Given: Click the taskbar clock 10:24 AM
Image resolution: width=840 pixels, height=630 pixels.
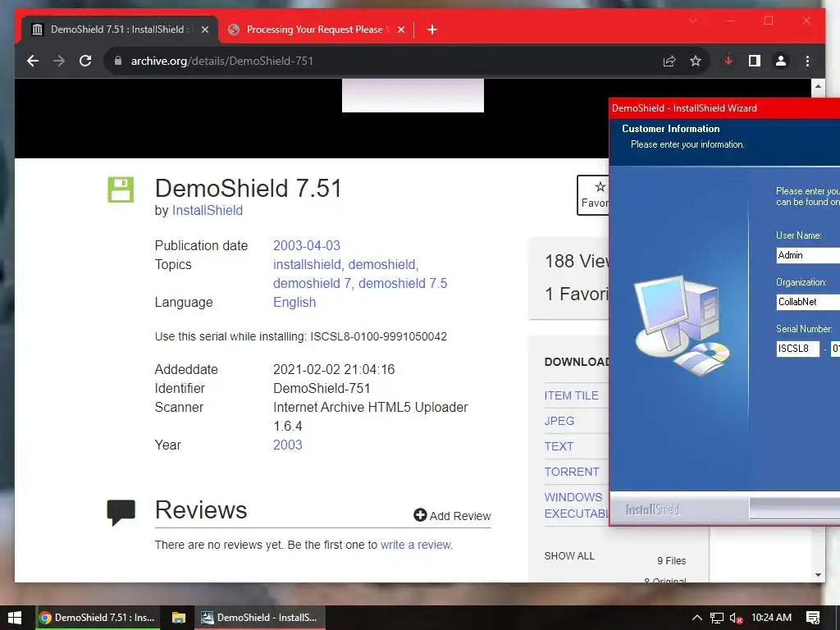Looking at the screenshot, I should [771, 618].
